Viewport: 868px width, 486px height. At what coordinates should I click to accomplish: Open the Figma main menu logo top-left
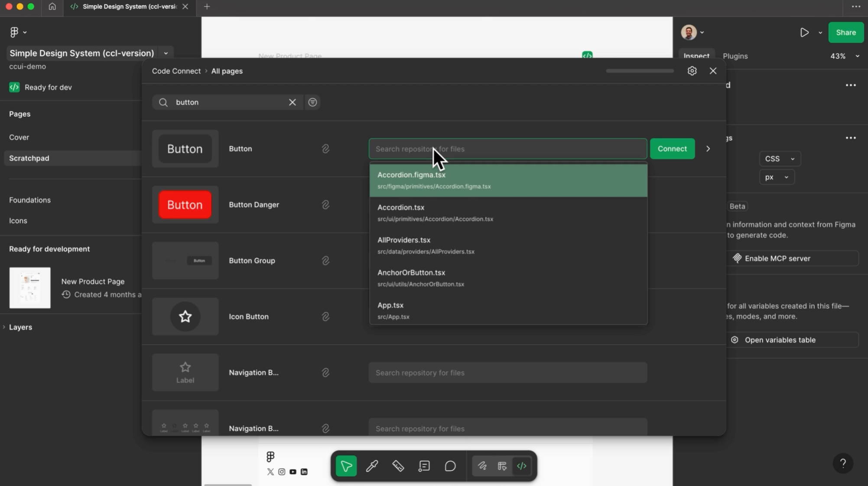(14, 32)
